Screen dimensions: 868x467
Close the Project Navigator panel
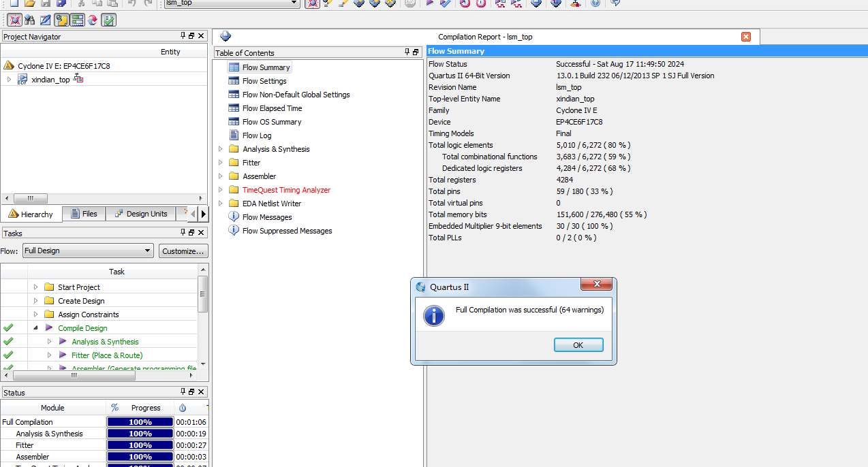[201, 36]
